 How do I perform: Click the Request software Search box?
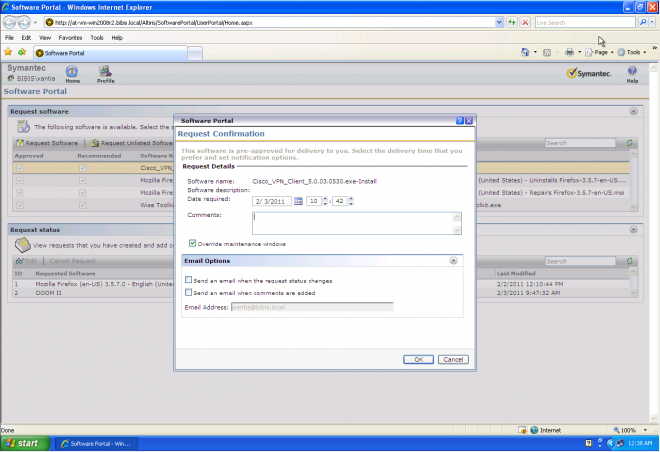pos(580,143)
